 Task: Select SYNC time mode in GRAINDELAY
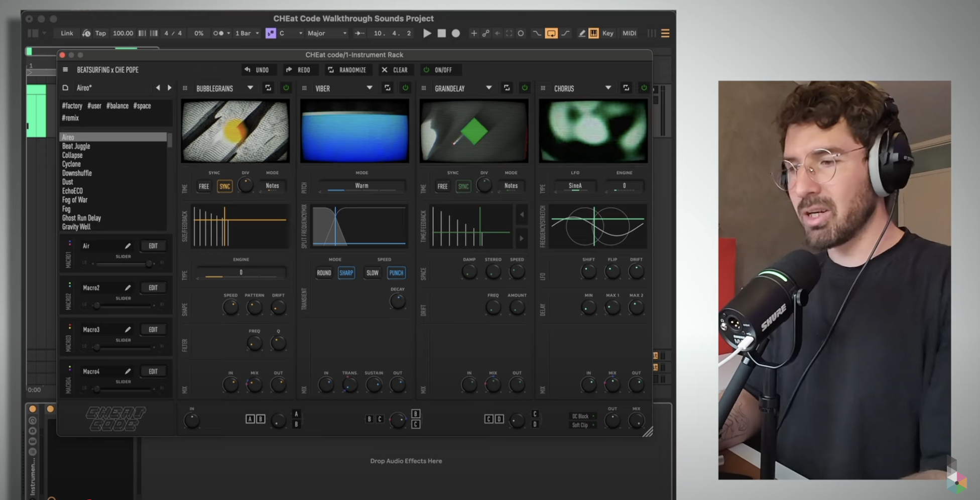click(x=463, y=186)
